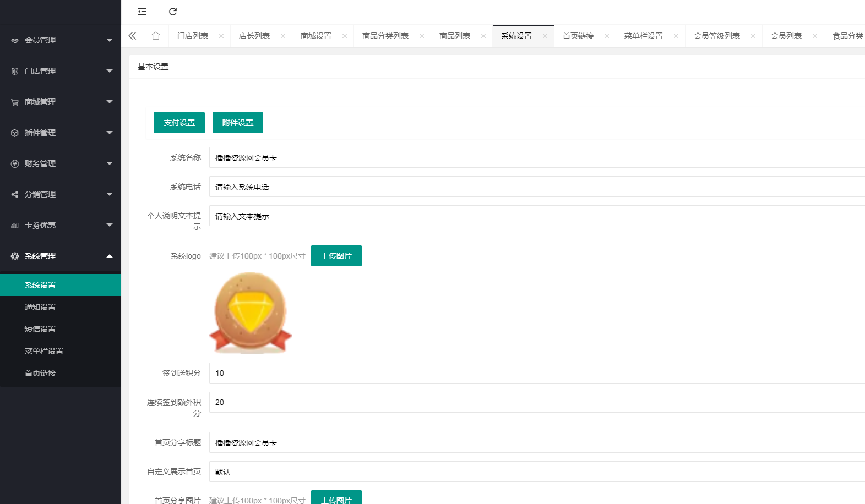The image size is (865, 504).
Task: Click the refresh page icon
Action: (173, 12)
